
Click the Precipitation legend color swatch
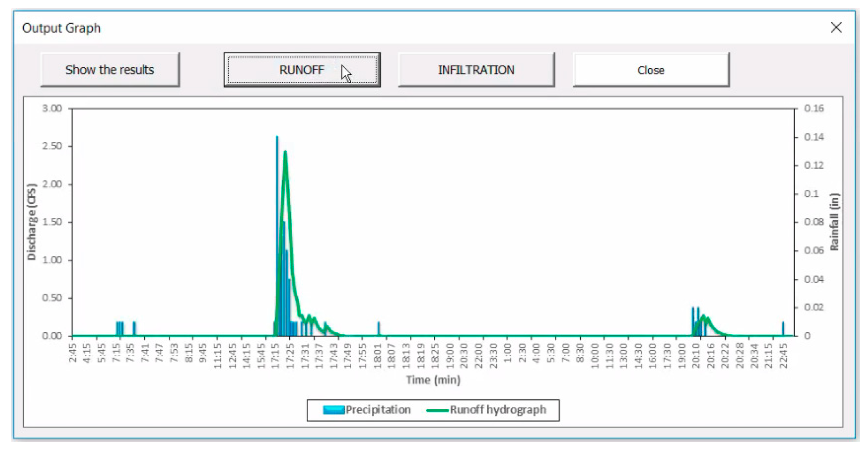click(333, 410)
